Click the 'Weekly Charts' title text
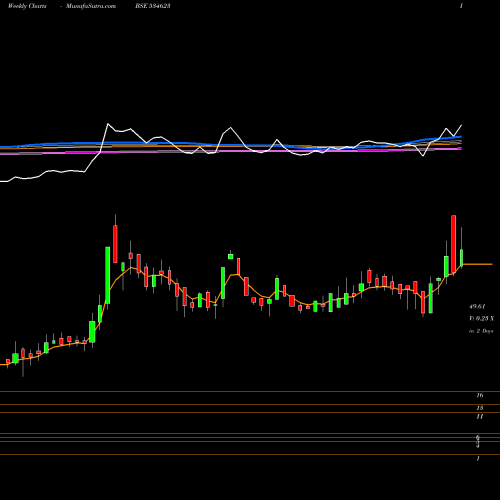Screen dimensions: 500x500 pyautogui.click(x=27, y=6)
